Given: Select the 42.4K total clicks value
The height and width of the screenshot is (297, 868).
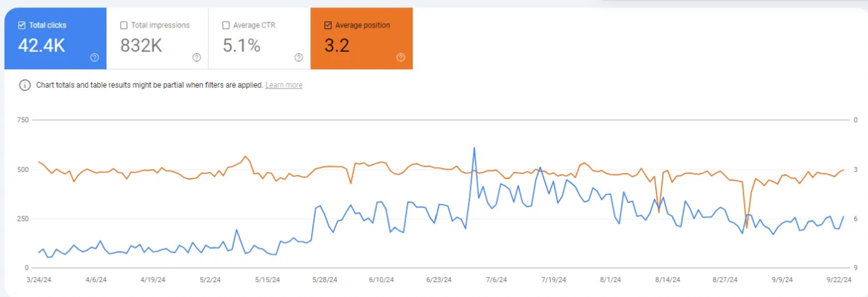Looking at the screenshot, I should click(x=41, y=46).
